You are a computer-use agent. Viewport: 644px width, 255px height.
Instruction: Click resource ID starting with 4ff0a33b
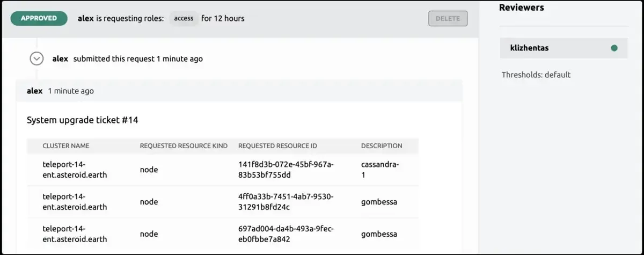(286, 202)
